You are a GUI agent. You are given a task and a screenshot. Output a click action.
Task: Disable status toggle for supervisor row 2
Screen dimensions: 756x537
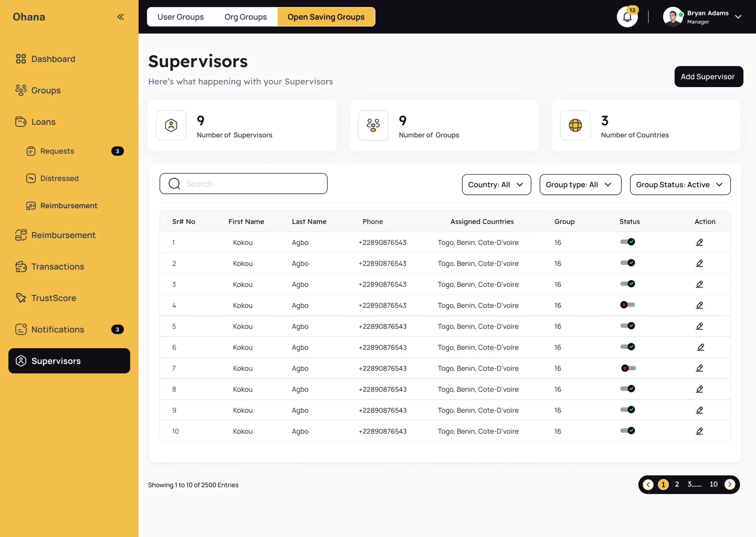coord(628,263)
